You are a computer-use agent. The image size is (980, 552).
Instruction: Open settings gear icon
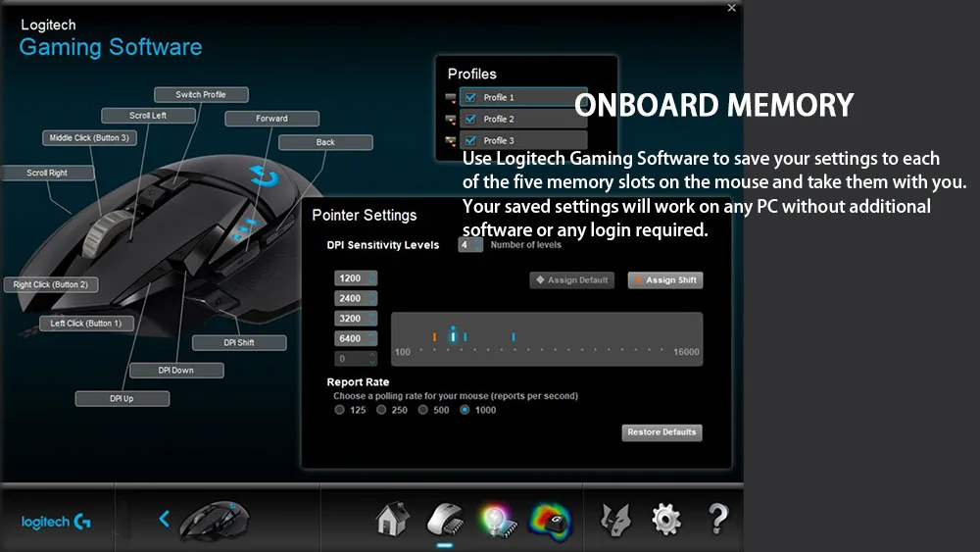point(665,520)
